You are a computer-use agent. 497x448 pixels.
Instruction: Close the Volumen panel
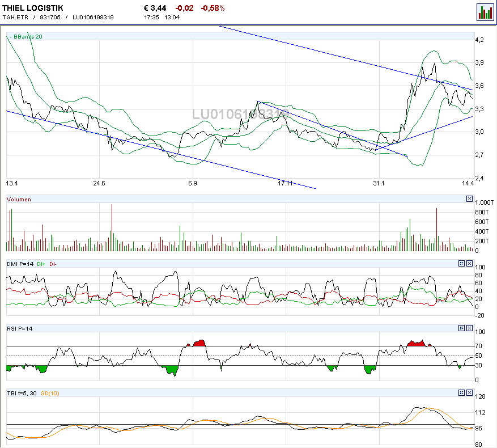469,199
